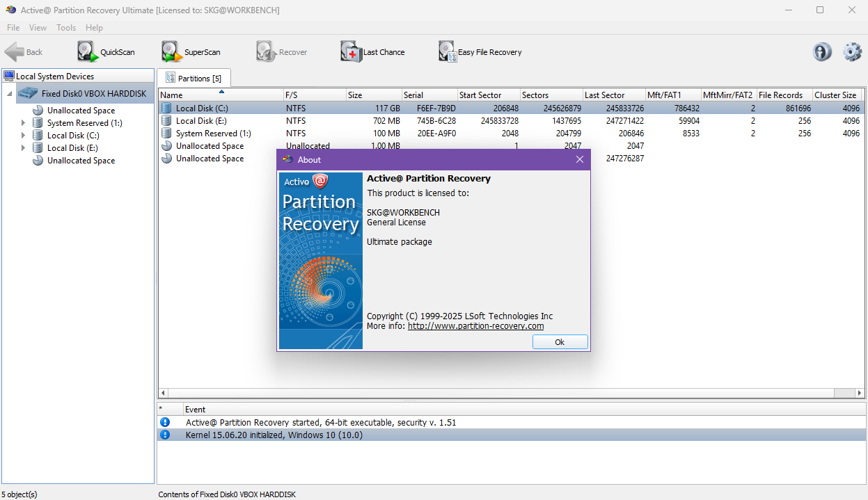Click the Fixed Disk0 hard drive icon
The image size is (868, 500).
[x=28, y=93]
